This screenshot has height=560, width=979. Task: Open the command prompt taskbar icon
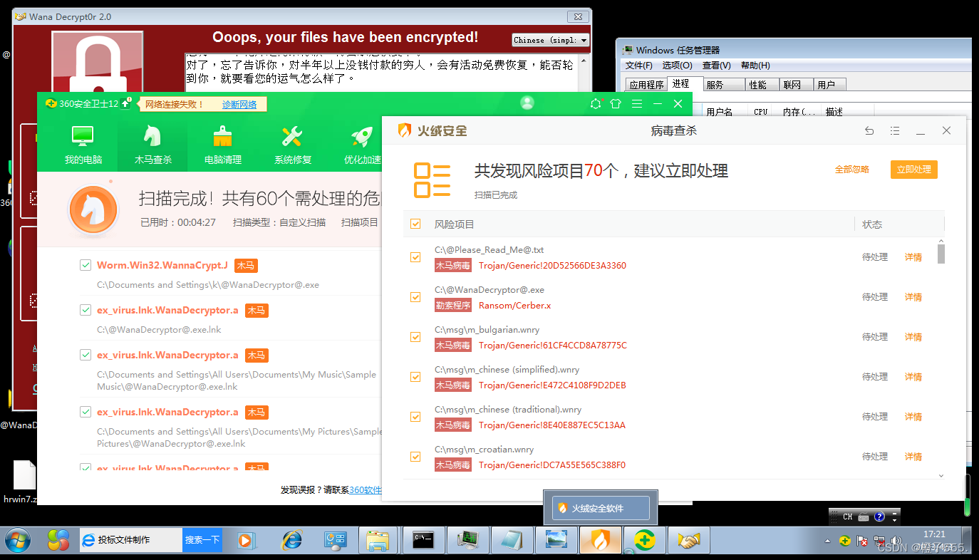[x=423, y=541]
